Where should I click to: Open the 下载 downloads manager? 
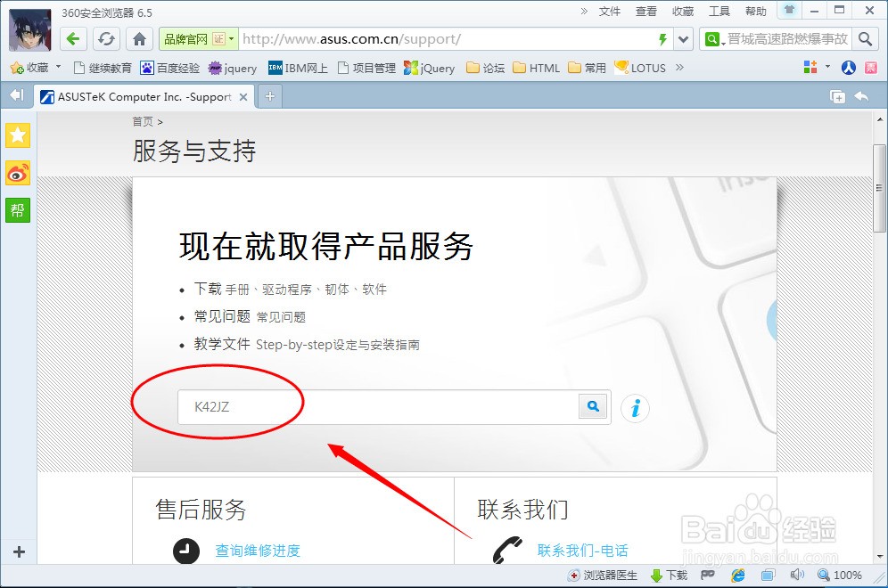click(x=669, y=576)
